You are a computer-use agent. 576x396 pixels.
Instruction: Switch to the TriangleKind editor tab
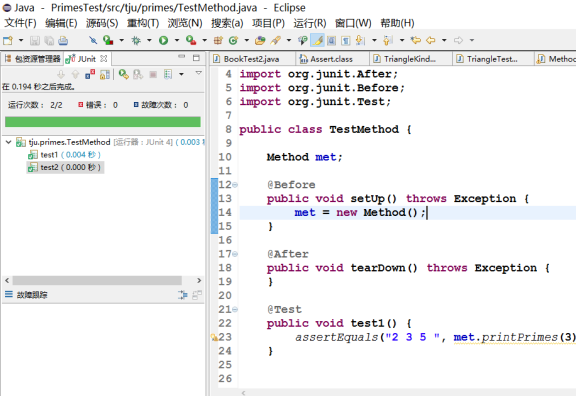(x=410, y=59)
